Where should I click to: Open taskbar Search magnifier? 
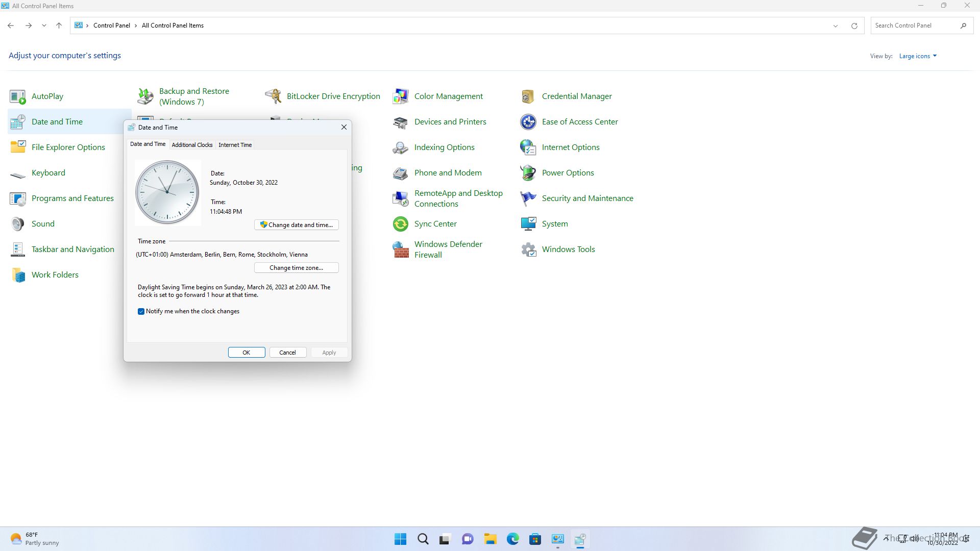pyautogui.click(x=423, y=539)
